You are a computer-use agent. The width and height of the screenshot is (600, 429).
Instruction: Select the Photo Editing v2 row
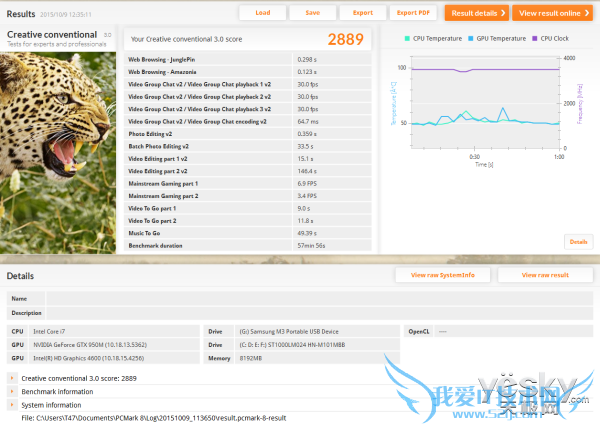tap(248, 134)
